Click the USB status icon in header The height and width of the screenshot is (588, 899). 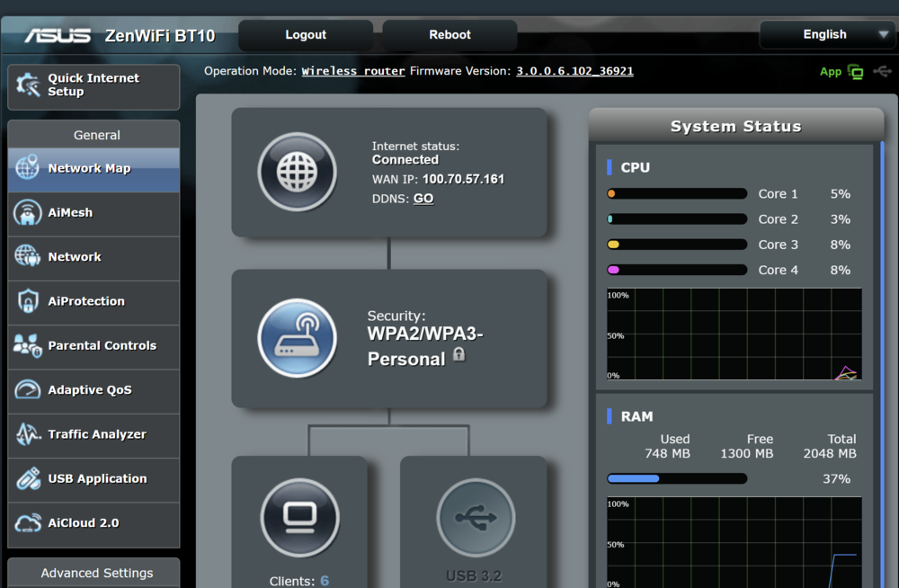(x=883, y=71)
